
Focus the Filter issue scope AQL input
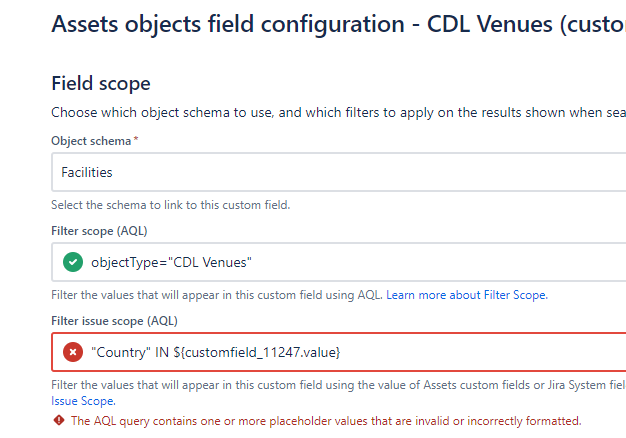339,352
